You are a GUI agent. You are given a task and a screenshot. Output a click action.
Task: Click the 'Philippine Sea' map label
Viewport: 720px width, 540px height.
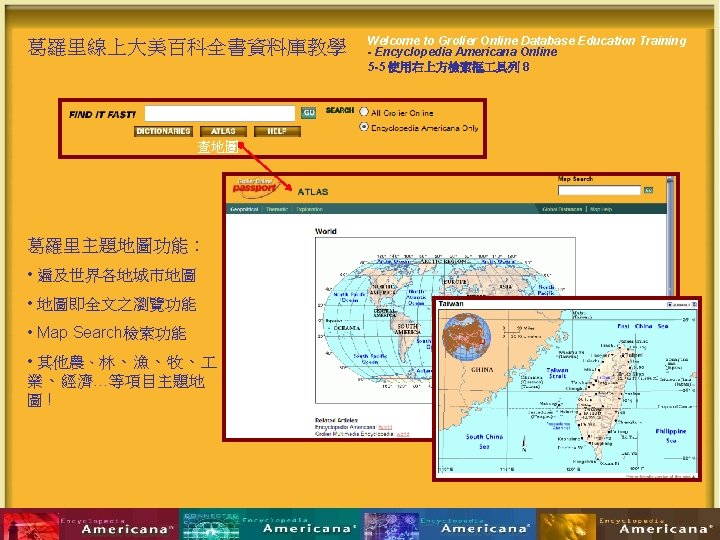tap(671, 436)
